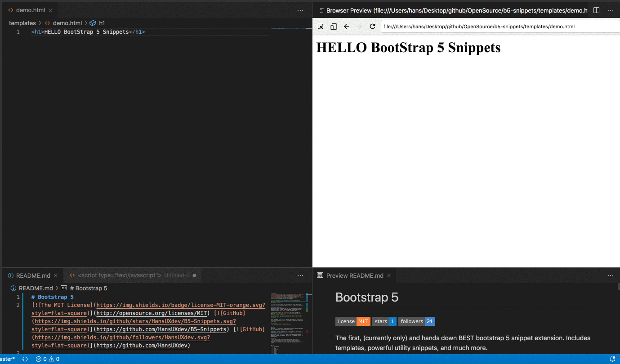Click line 1 h1 code in demo.html
The image size is (620, 364).
88,32
